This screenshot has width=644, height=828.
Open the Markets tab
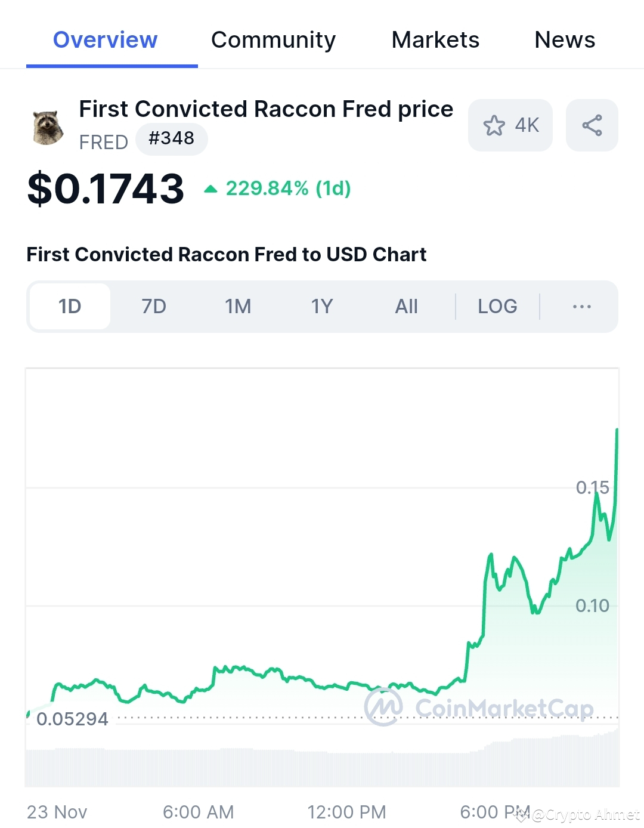435,39
